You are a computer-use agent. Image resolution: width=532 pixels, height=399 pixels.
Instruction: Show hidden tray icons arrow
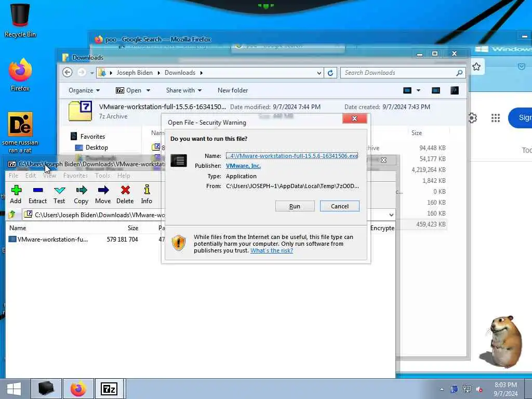tap(442, 390)
